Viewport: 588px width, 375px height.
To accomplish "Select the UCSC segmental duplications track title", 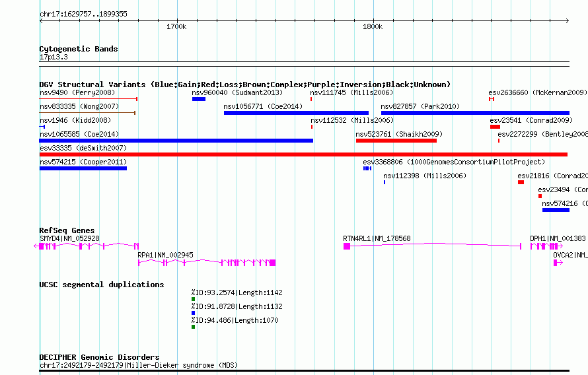I will click(102, 285).
